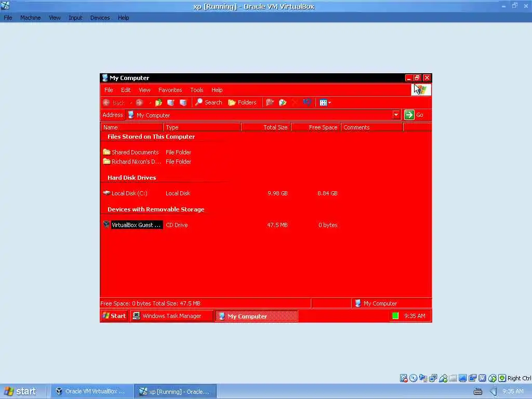Click the My Computer taskbar button in guest
Image resolution: width=532 pixels, height=399 pixels.
click(x=257, y=316)
